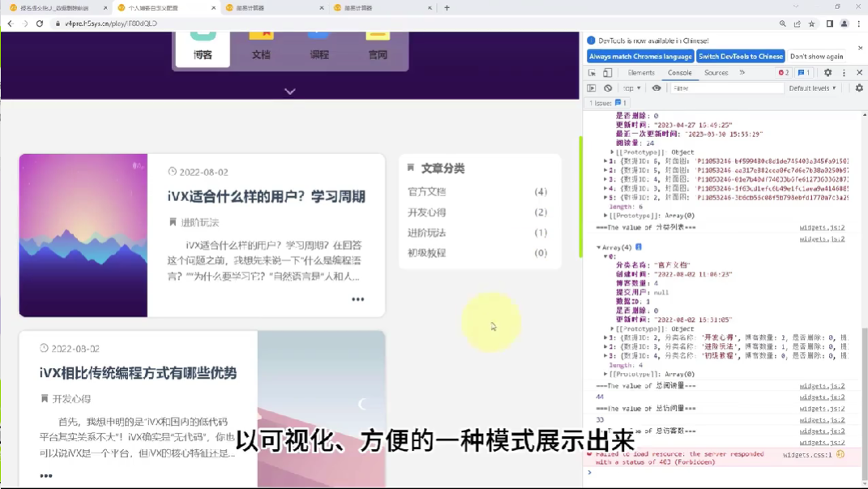Open article iVX相比传统编程方式有哪些优势
This screenshot has height=489, width=868.
pyautogui.click(x=138, y=373)
